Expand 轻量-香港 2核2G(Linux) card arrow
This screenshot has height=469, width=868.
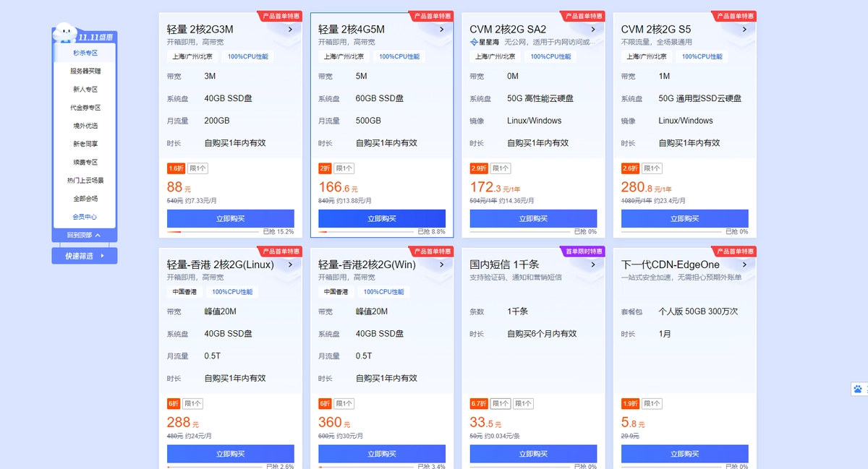tap(290, 265)
